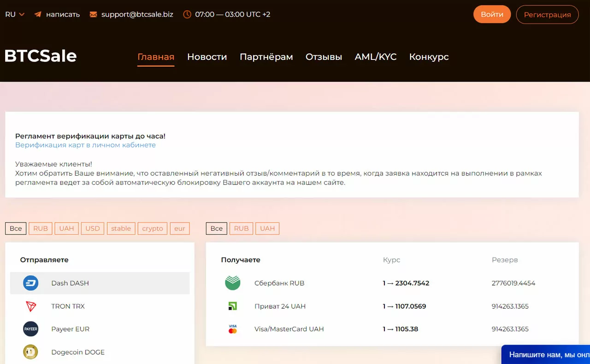Click the BTCSale logo
This screenshot has width=590, height=364.
pos(41,56)
